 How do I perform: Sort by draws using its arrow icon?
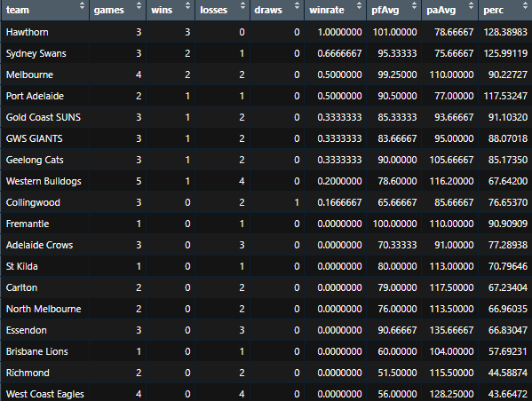(297, 5)
